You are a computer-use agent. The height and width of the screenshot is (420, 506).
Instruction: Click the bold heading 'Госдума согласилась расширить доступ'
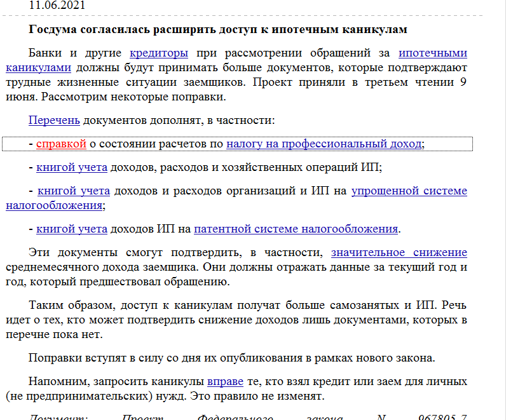pyautogui.click(x=217, y=30)
